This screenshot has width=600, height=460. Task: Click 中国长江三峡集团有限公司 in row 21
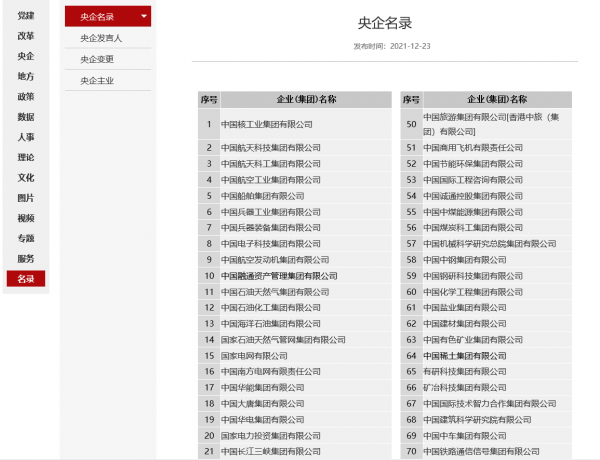click(x=271, y=452)
